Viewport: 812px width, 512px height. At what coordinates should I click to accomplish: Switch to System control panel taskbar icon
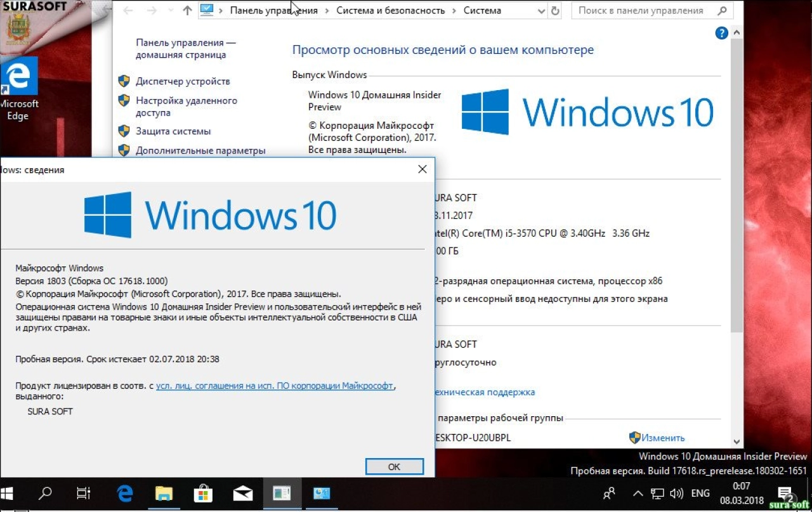(x=322, y=494)
